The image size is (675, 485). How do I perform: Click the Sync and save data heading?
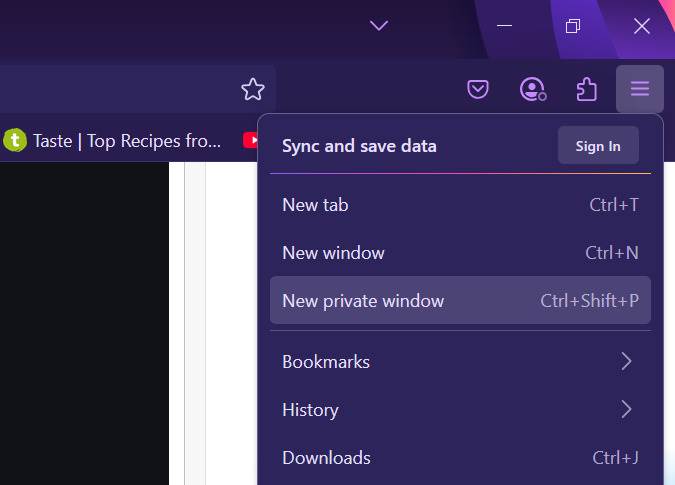(x=359, y=146)
